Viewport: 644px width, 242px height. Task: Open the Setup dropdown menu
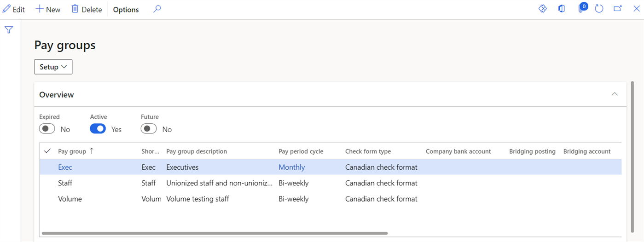[53, 67]
